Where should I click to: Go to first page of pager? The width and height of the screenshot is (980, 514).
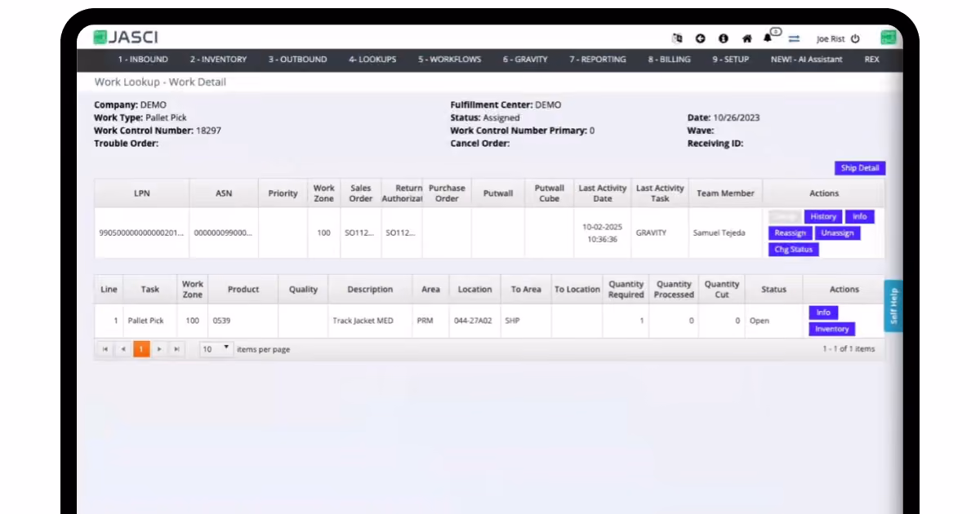pyautogui.click(x=105, y=349)
